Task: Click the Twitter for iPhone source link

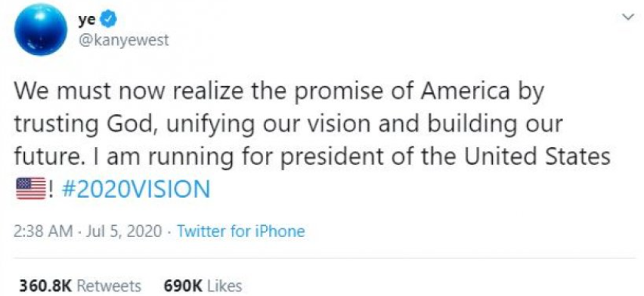Action: point(240,232)
